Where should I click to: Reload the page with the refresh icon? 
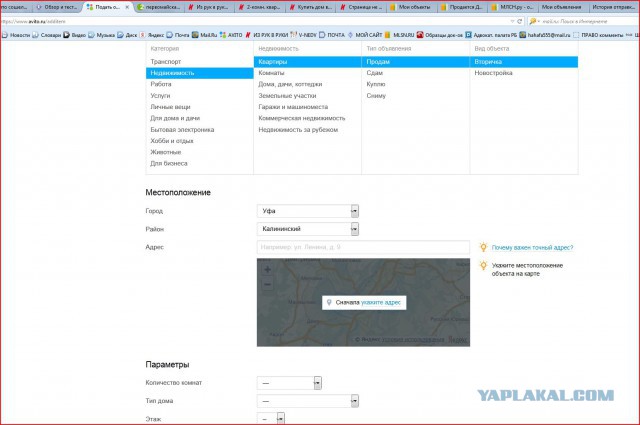pos(520,21)
